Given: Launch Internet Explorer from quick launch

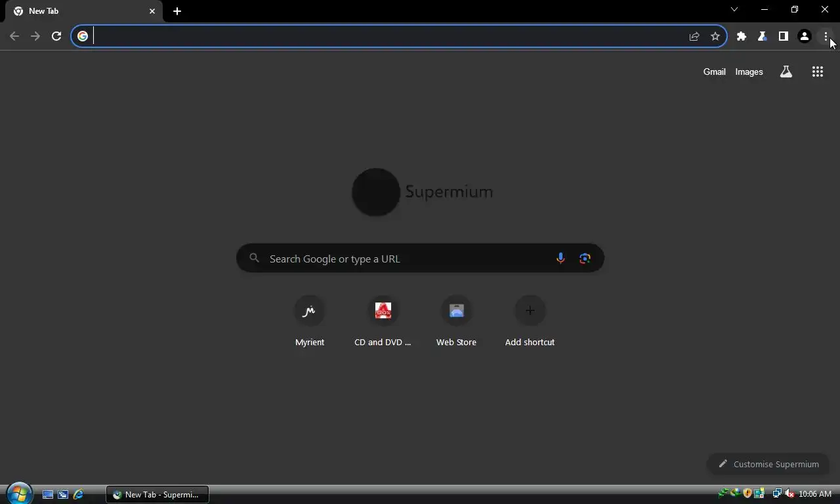Looking at the screenshot, I should tap(79, 494).
